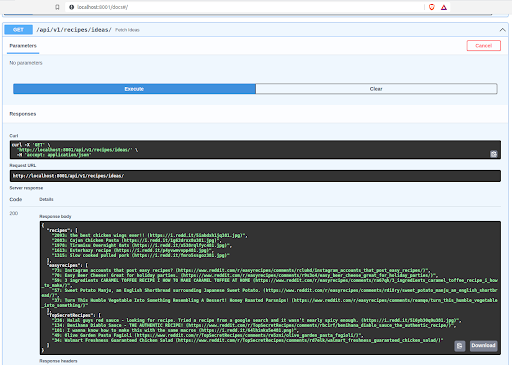This screenshot has height=365, width=512.
Task: Collapse the GET recipes/ideas endpoint chevron
Action: coord(502,30)
